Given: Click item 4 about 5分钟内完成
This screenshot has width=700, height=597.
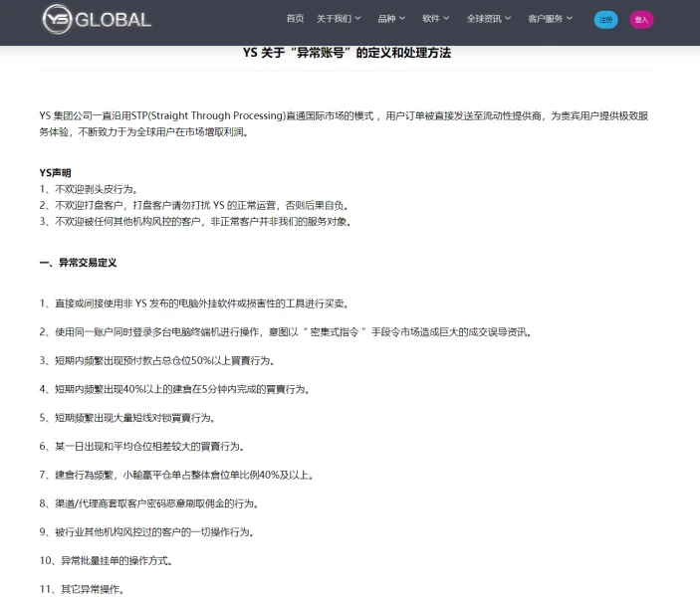Looking at the screenshot, I should (x=175, y=389).
